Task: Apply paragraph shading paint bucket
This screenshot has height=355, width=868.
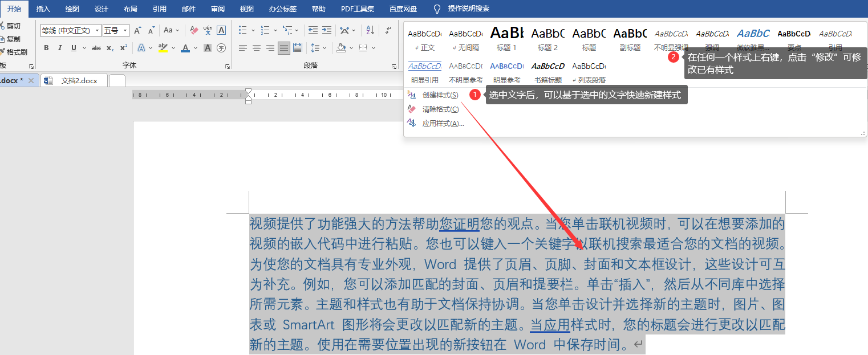Action: tap(342, 48)
